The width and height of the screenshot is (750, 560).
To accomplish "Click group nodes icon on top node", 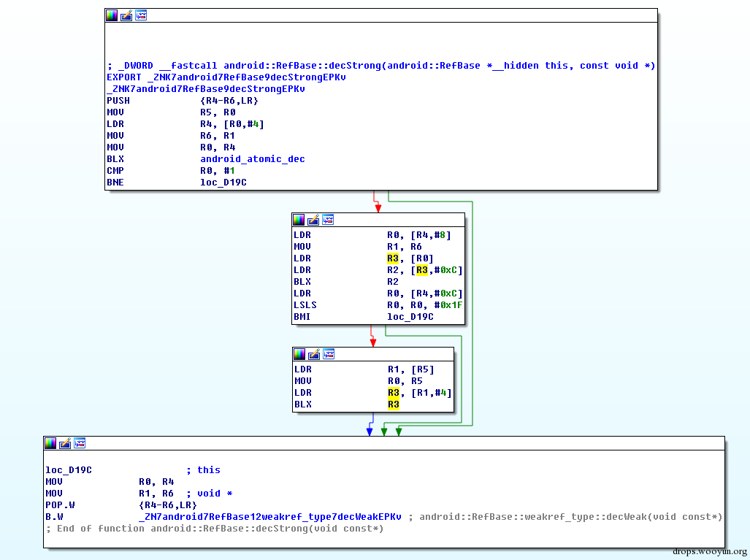I will tap(141, 15).
